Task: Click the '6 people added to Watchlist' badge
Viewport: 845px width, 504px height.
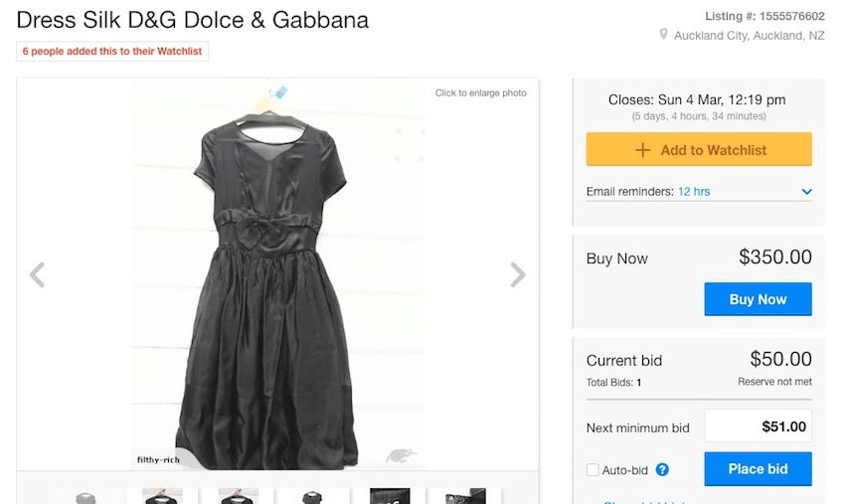Action: click(x=112, y=52)
